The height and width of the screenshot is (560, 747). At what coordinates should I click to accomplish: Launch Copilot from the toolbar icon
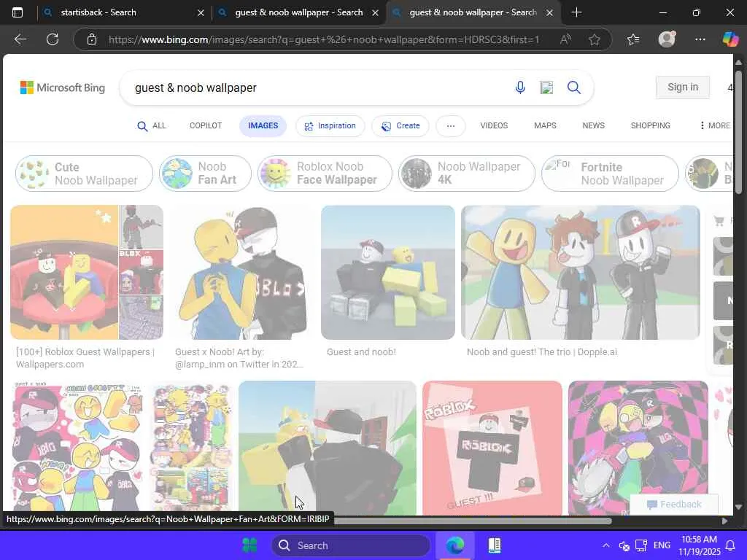pos(730,39)
